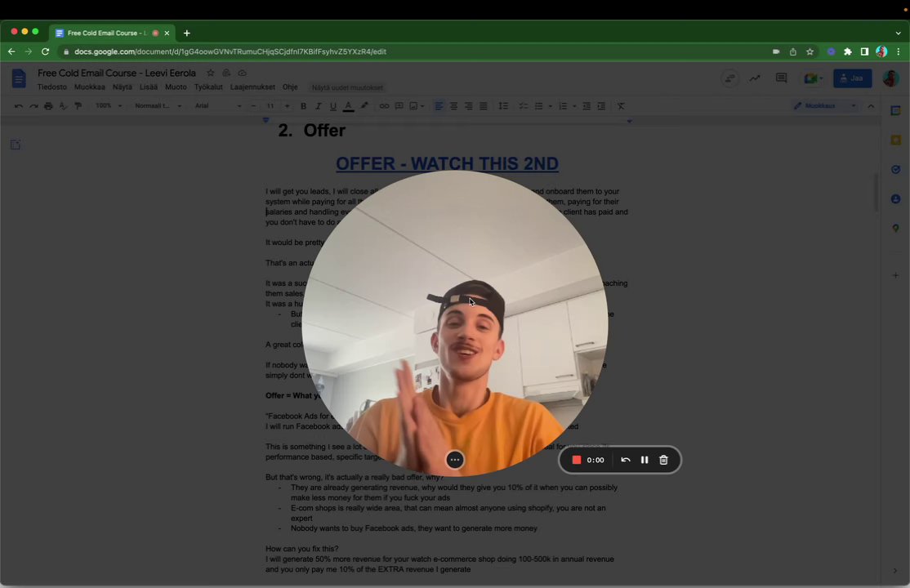Star the document title
The width and height of the screenshot is (910, 588).
(211, 73)
